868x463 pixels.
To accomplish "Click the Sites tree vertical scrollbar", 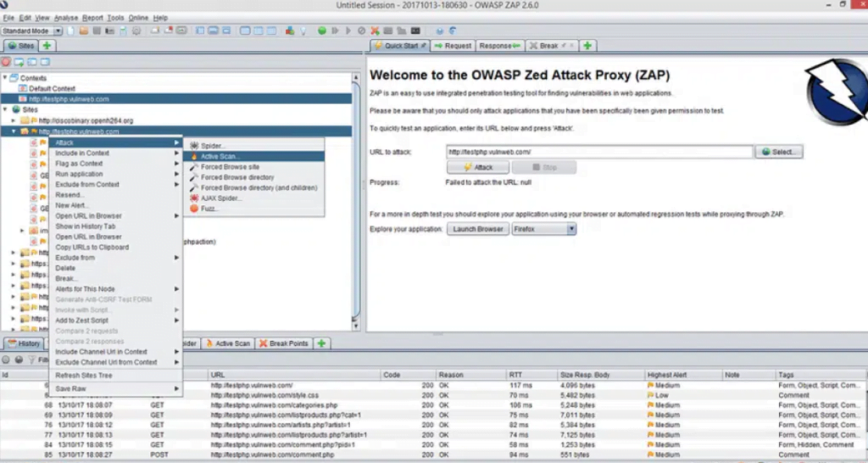I will coord(355,202).
